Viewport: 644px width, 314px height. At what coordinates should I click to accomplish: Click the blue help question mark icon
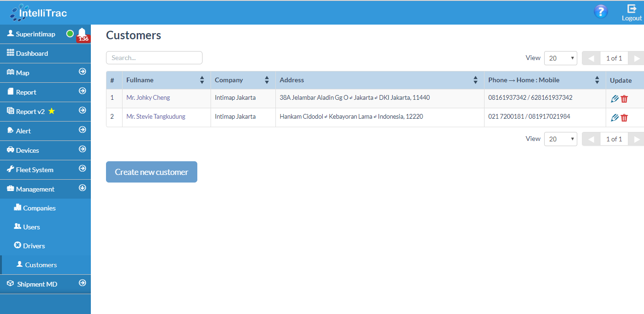[x=600, y=11]
